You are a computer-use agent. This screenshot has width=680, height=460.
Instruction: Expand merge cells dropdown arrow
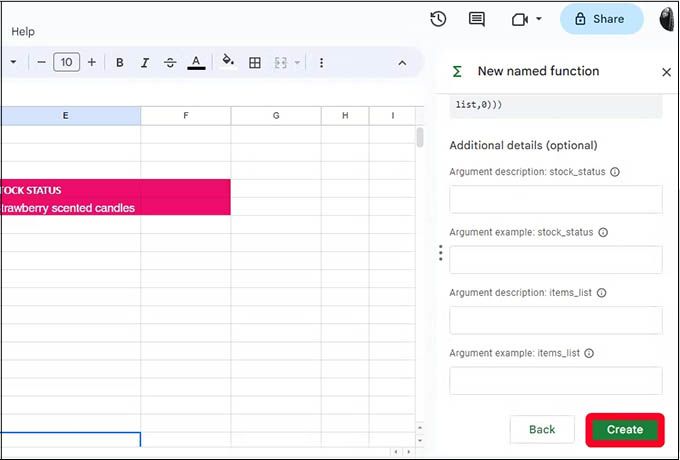coord(298,63)
